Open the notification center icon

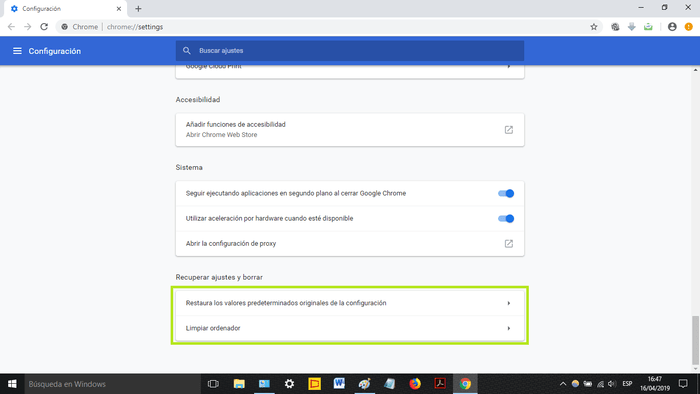(x=683, y=384)
